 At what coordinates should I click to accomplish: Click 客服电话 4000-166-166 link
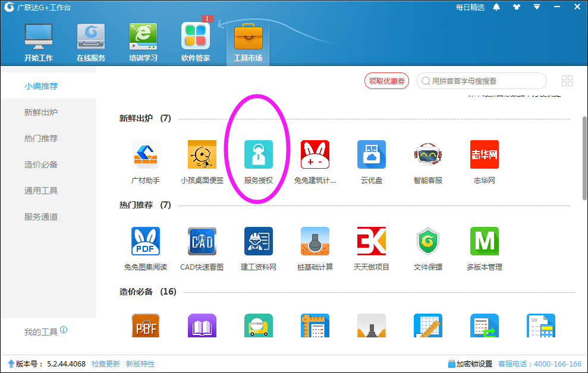click(x=540, y=364)
